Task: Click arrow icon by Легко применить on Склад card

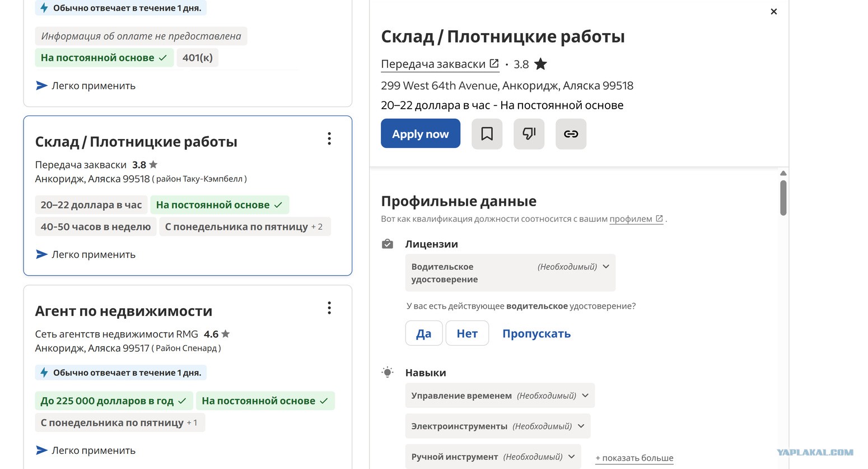Action: point(41,254)
